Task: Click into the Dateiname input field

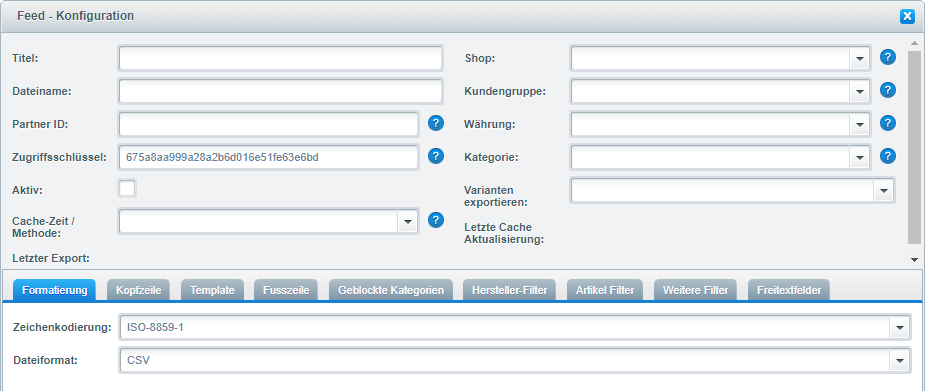Action: tap(280, 91)
